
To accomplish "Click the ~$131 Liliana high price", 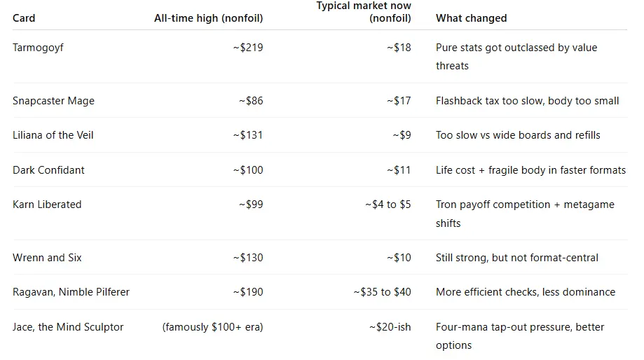I will [x=248, y=135].
